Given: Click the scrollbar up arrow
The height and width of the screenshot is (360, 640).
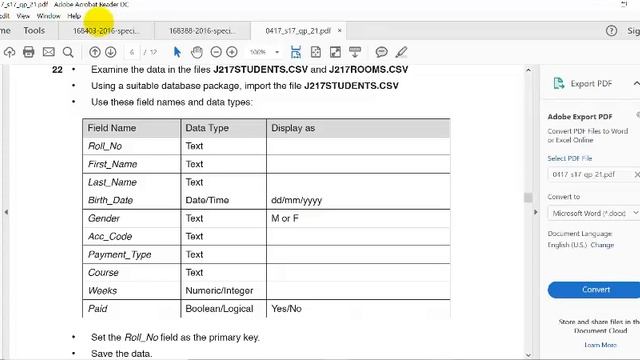Looking at the screenshot, I should click(x=528, y=70).
